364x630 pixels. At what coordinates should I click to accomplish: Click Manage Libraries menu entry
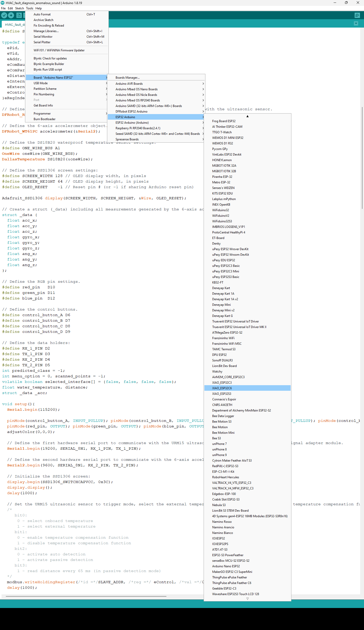pyautogui.click(x=46, y=31)
